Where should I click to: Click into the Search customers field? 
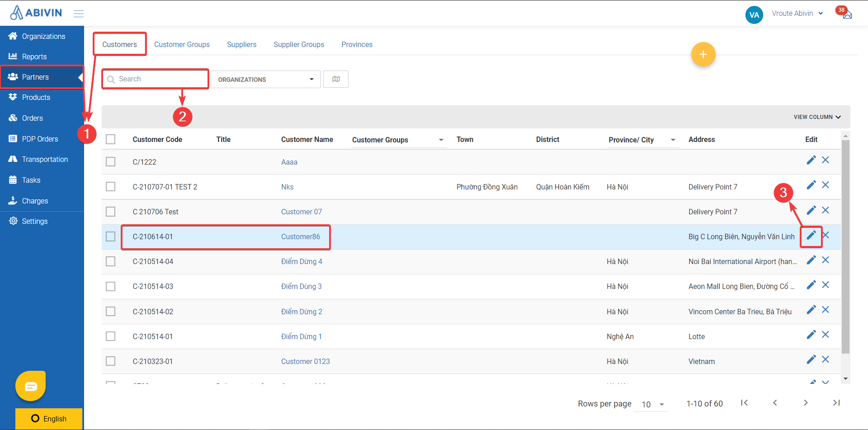(156, 79)
